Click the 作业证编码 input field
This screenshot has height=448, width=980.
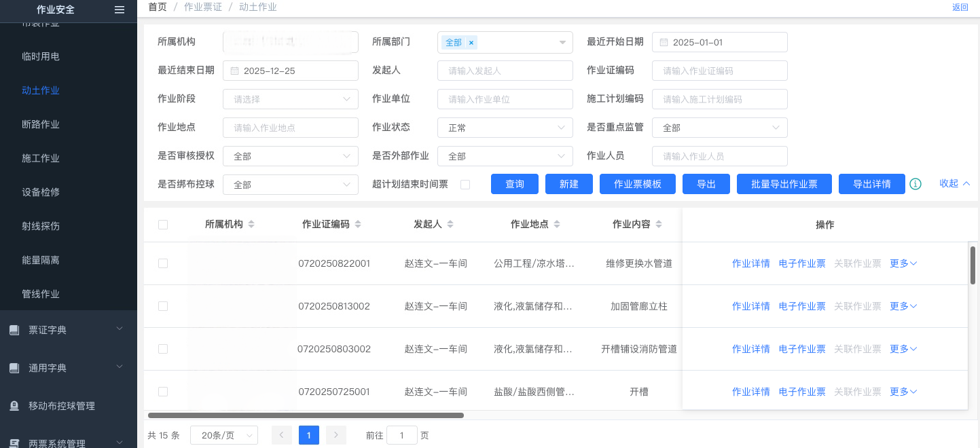point(719,71)
